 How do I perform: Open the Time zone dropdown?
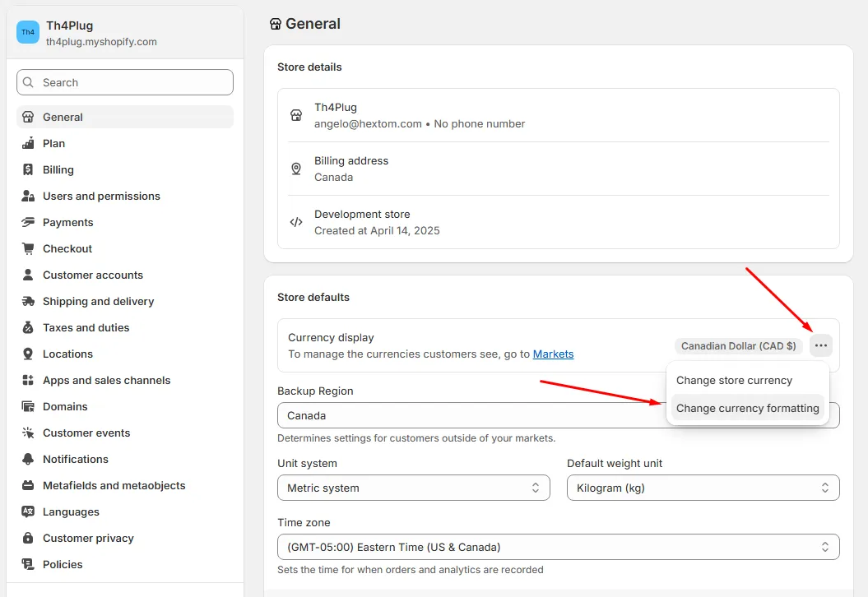tap(558, 547)
